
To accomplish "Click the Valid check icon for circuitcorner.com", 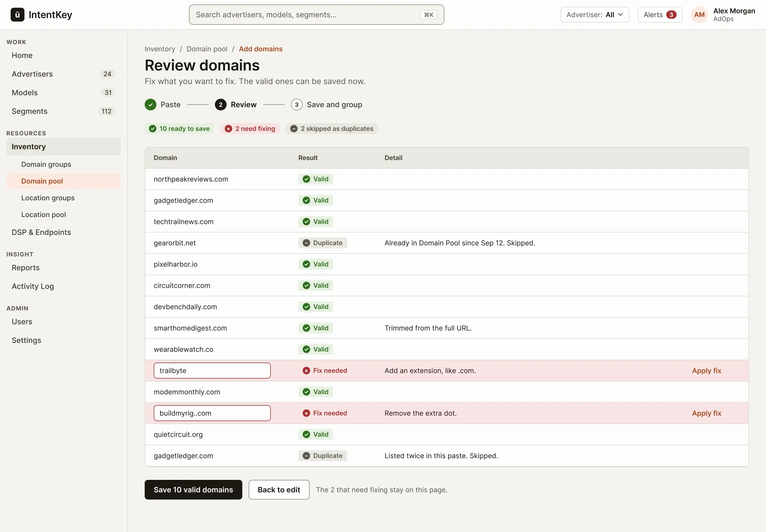I will [x=306, y=286].
